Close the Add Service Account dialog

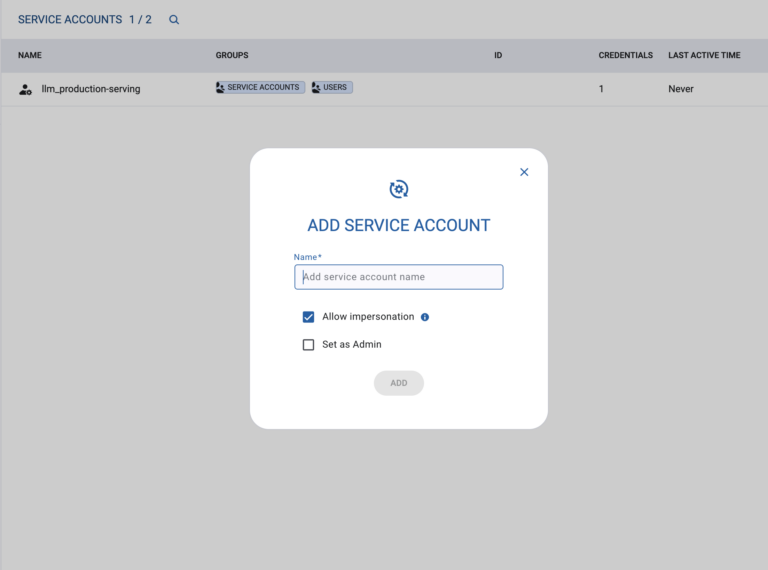pos(524,172)
